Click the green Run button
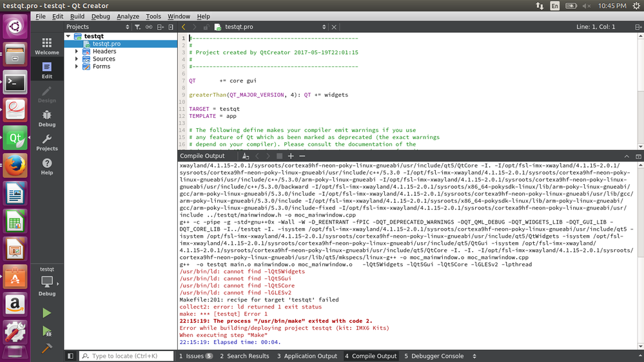 47,313
